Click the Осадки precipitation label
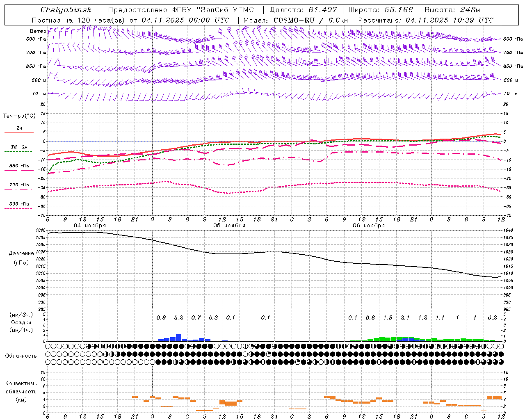 pyautogui.click(x=21, y=322)
